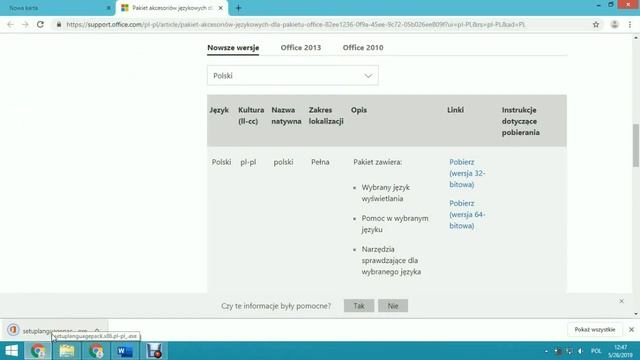Answer Tak to the helpfulness question
The width and height of the screenshot is (640, 360).
click(359, 306)
